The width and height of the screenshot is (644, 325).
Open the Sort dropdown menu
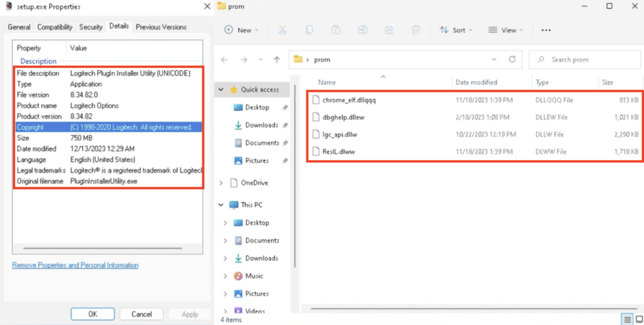[x=457, y=30]
